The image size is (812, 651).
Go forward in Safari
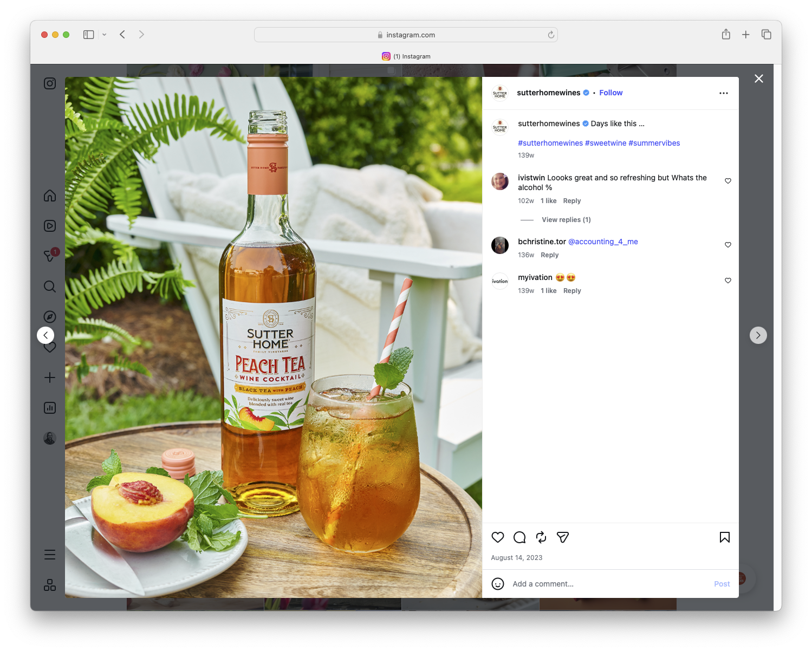pyautogui.click(x=141, y=35)
